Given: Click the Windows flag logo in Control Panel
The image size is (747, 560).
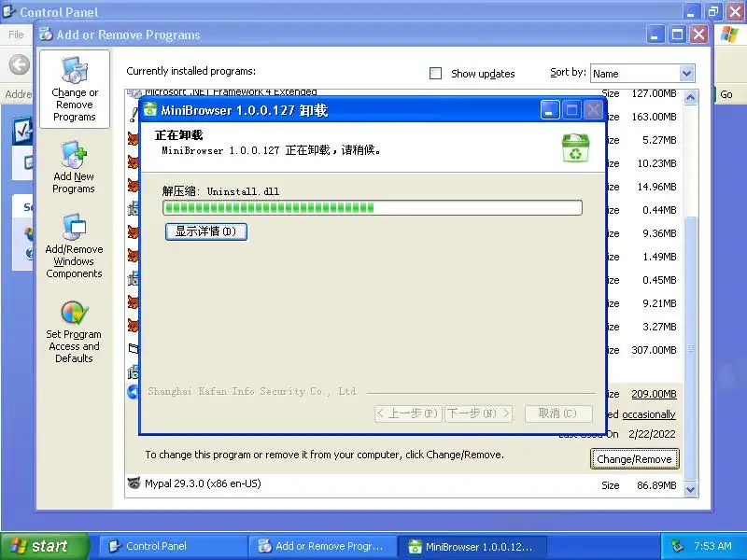Looking at the screenshot, I should click(729, 35).
